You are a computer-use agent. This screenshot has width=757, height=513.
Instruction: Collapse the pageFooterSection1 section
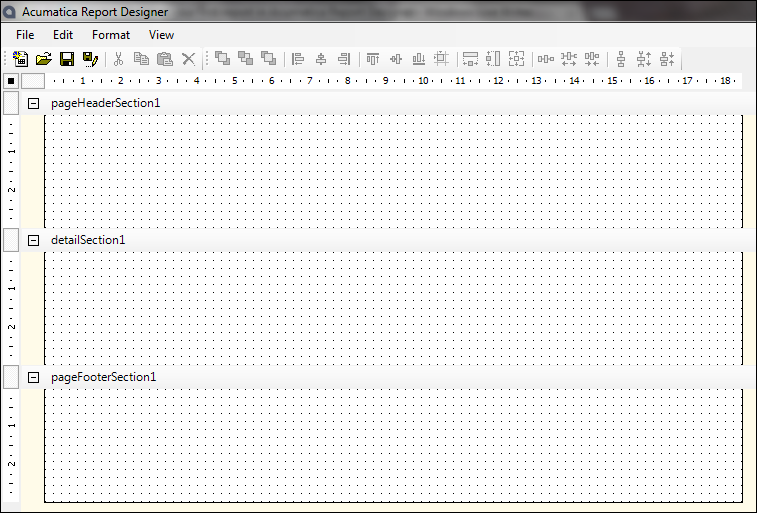tap(33, 377)
